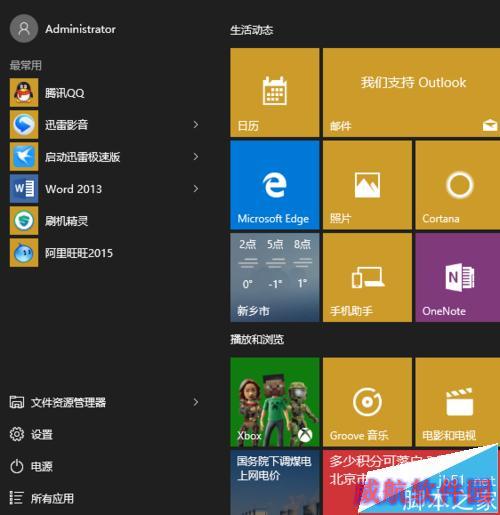Launch the Cortana tile
Image resolution: width=500 pixels, height=515 pixels.
458,185
